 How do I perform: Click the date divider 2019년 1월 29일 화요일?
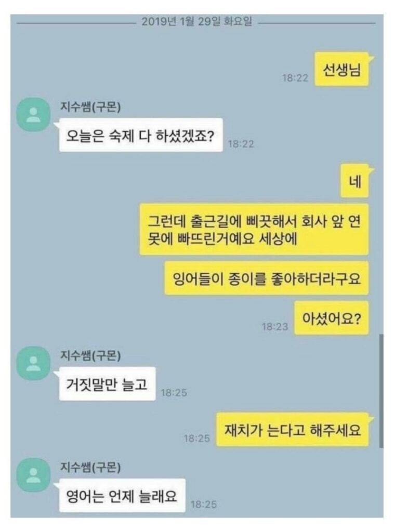pyautogui.click(x=197, y=22)
